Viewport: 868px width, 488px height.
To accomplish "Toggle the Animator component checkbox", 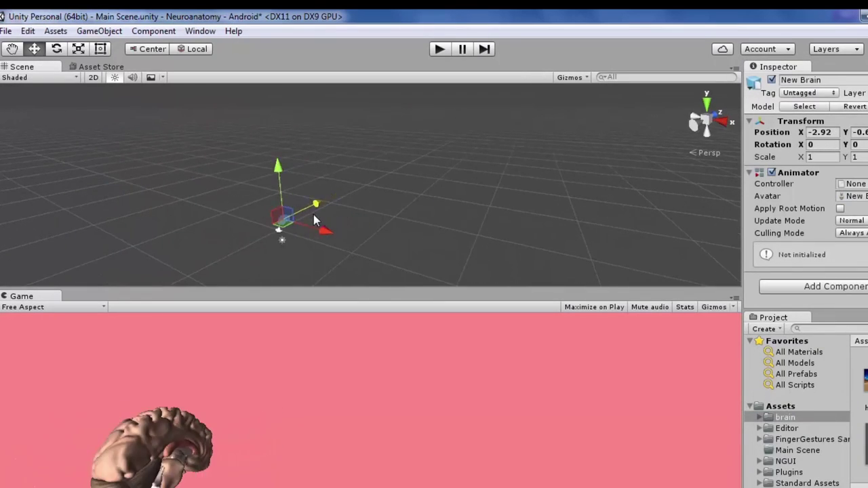I will pos(772,172).
